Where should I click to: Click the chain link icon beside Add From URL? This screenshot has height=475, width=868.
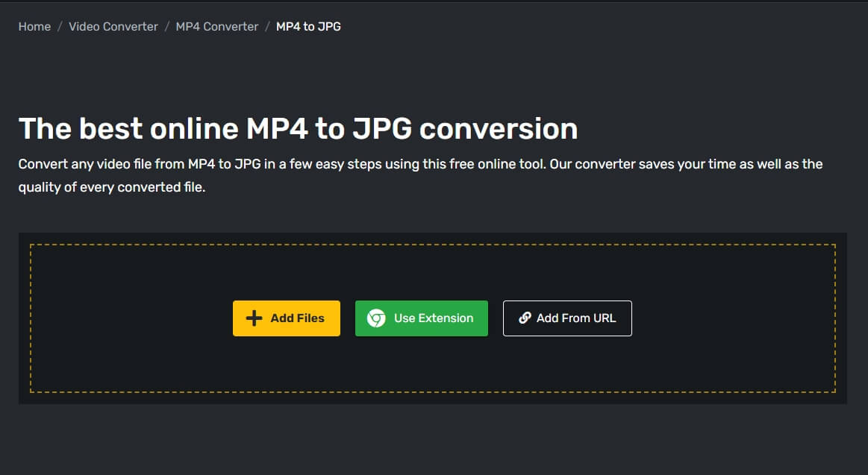pos(525,318)
